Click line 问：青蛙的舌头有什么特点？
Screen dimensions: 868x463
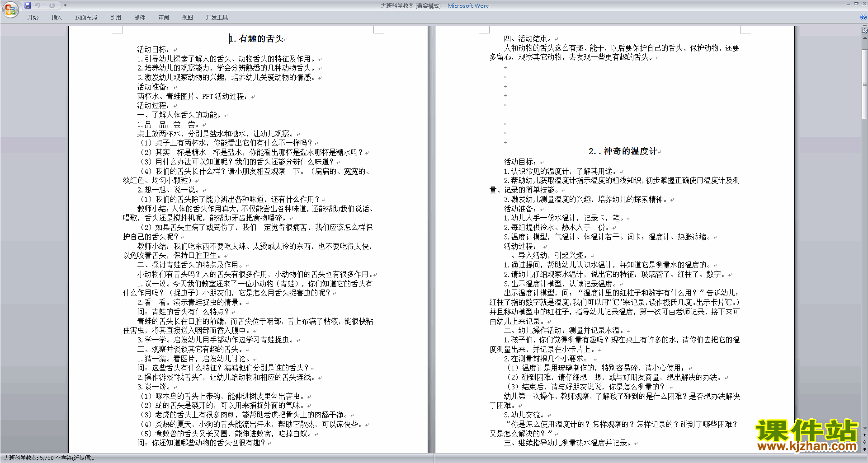point(184,312)
